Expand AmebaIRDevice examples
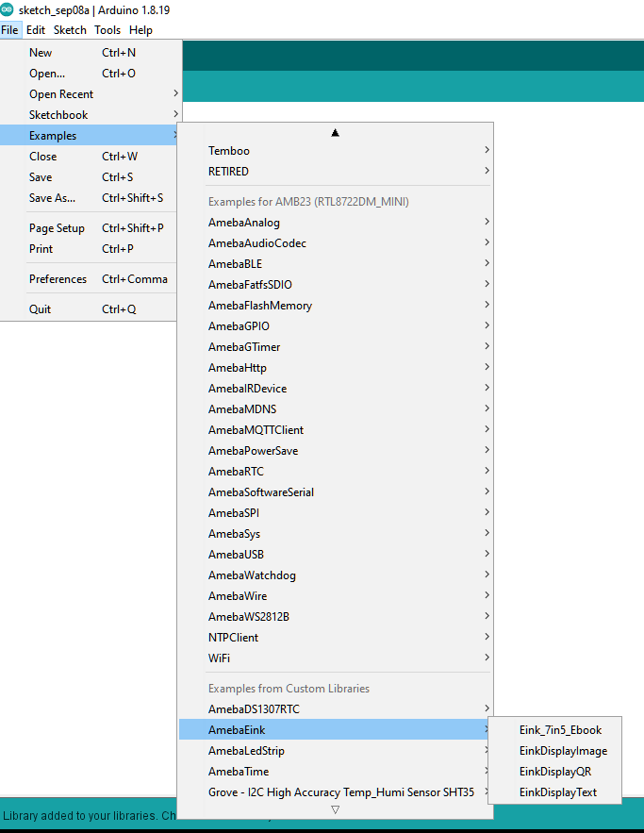 coord(336,388)
